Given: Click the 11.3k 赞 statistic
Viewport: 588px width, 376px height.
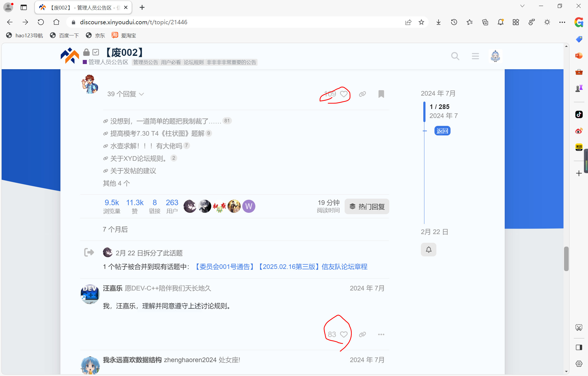Looking at the screenshot, I should [135, 206].
